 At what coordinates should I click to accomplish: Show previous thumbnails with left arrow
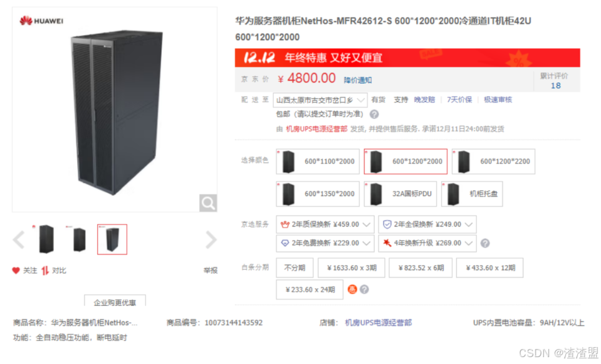pos(18,240)
